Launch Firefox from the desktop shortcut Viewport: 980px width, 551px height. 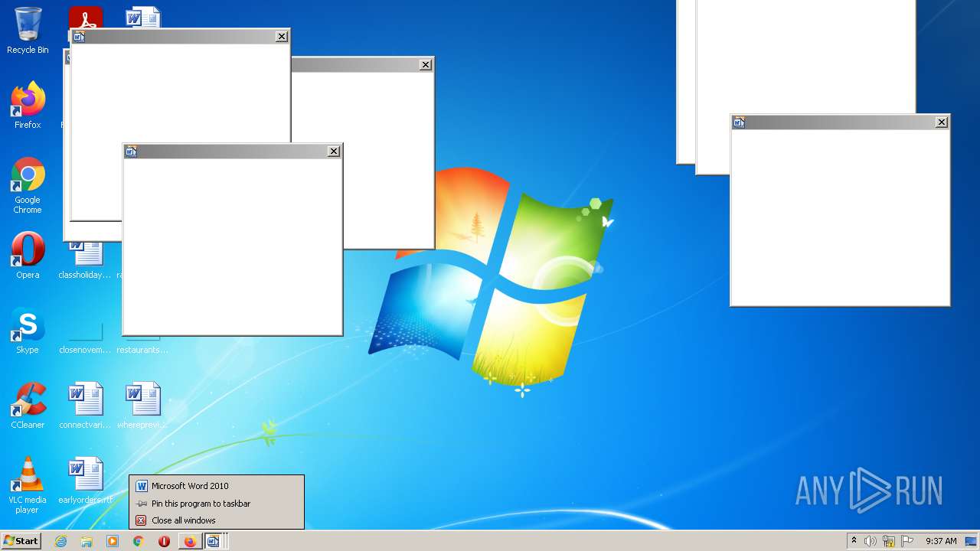28,105
